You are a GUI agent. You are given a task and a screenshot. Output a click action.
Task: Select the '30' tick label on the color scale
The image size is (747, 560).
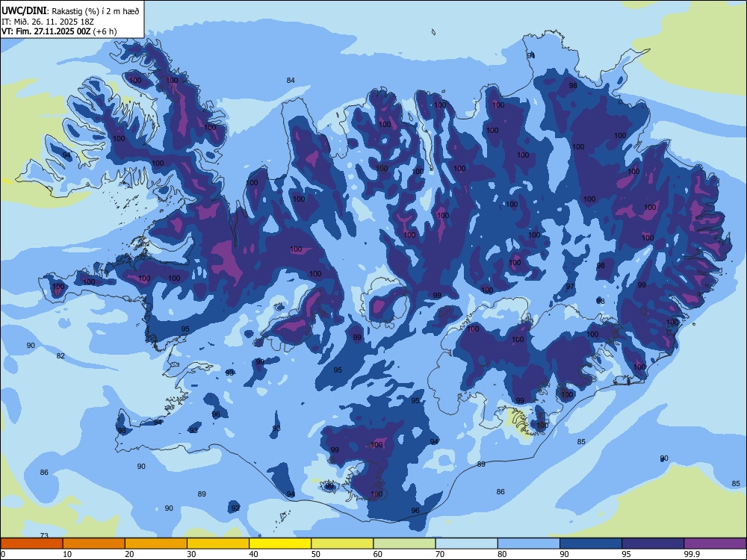pyautogui.click(x=191, y=554)
